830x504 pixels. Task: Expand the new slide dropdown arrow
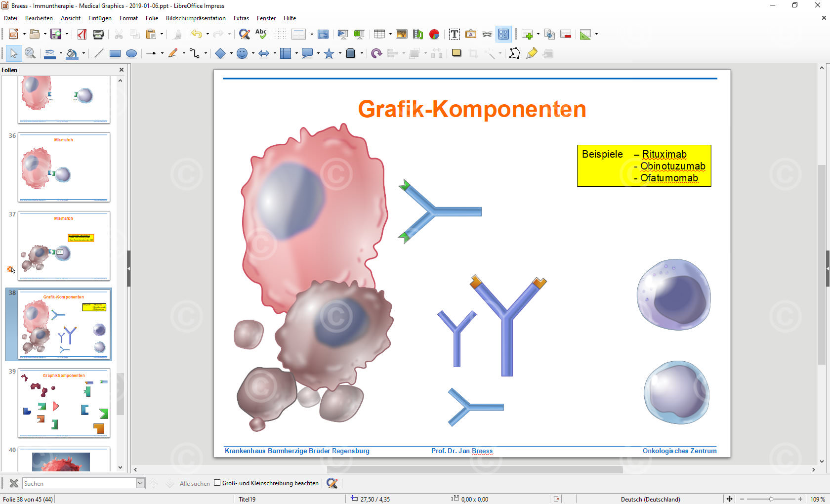538,34
